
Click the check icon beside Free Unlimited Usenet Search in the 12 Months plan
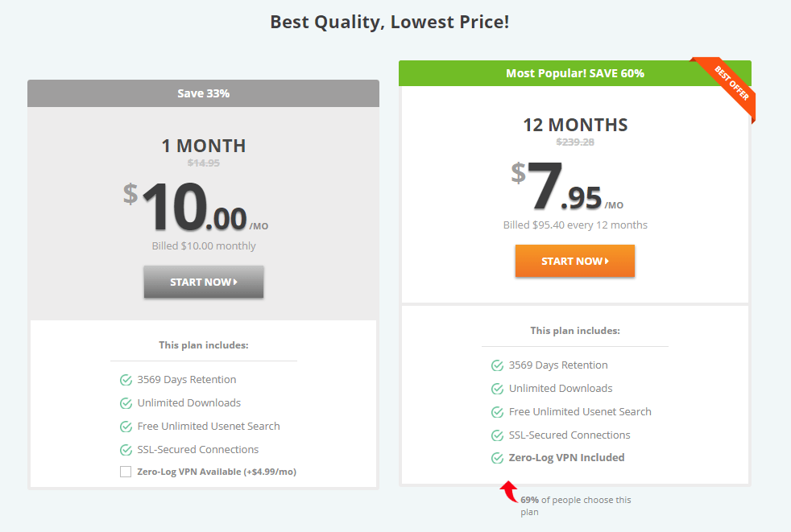tap(498, 411)
